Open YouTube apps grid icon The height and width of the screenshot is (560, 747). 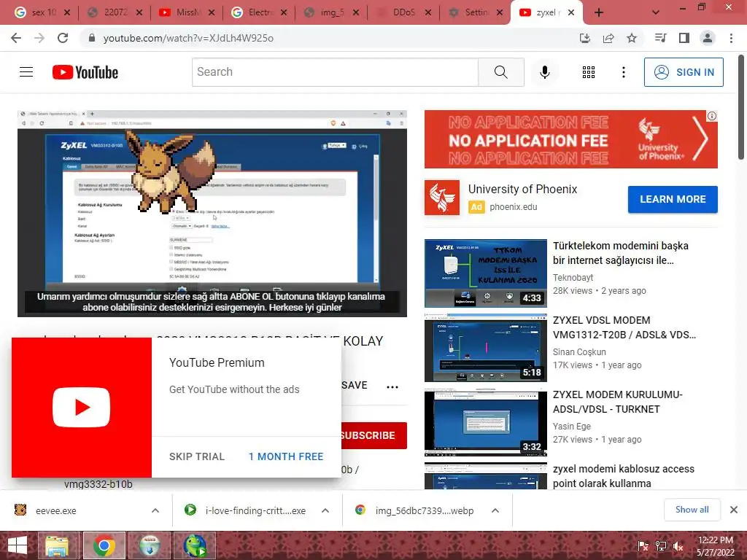(589, 72)
